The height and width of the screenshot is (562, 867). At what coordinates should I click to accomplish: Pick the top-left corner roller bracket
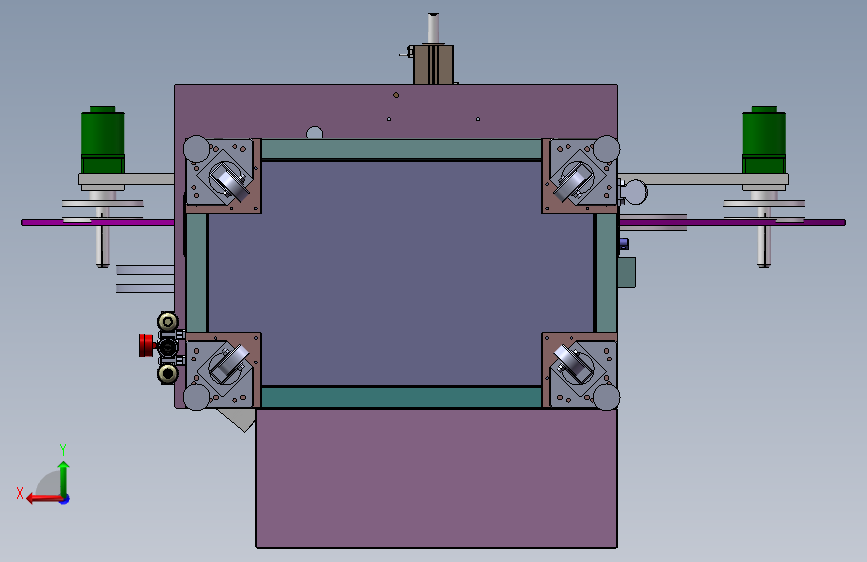(x=223, y=176)
